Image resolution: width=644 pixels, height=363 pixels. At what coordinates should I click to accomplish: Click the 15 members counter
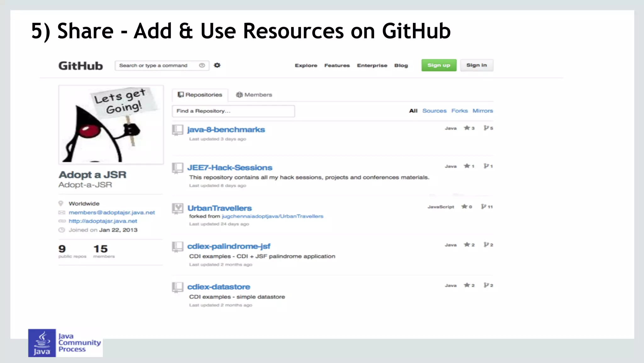point(104,251)
